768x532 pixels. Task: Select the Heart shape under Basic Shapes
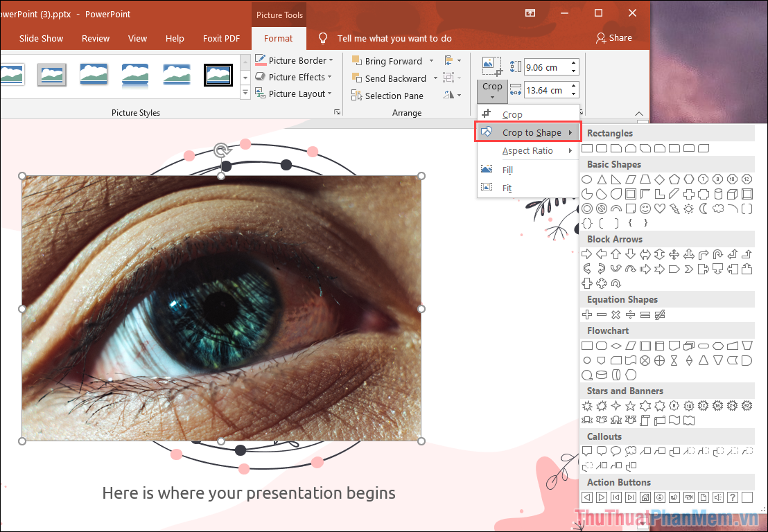[x=659, y=209]
